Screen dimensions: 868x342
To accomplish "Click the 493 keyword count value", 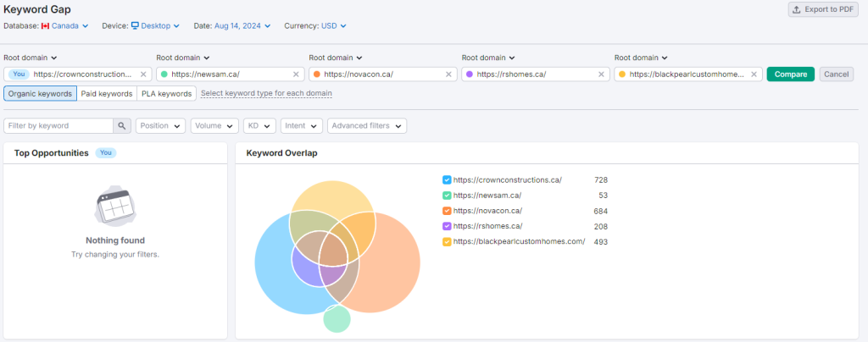I will [601, 241].
